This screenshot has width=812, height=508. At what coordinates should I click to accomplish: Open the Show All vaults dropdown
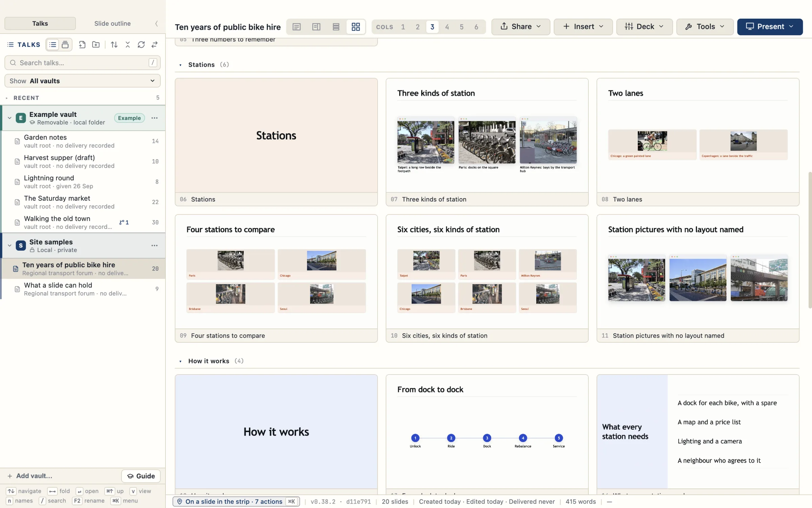(x=82, y=81)
